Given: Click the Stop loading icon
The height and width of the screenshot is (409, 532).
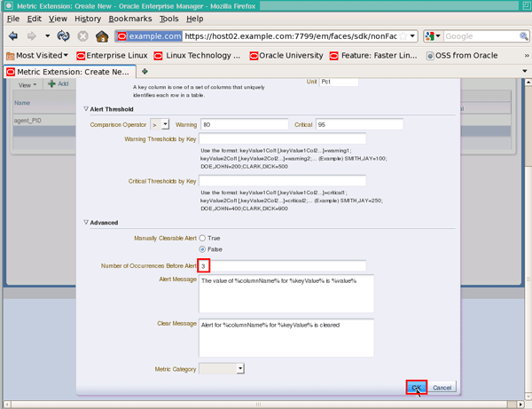Looking at the screenshot, I should [x=82, y=36].
